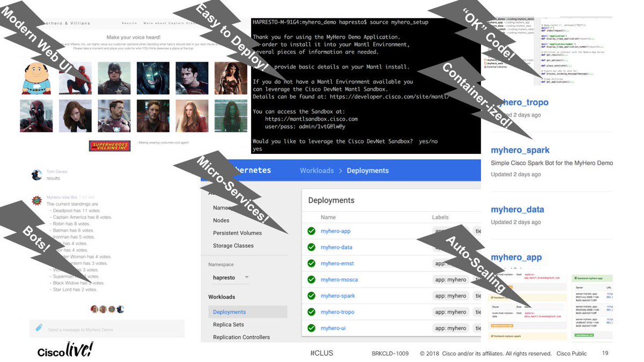Select the Superman hero thumbnail
This screenshot has height=362, width=644.
[x=192, y=78]
